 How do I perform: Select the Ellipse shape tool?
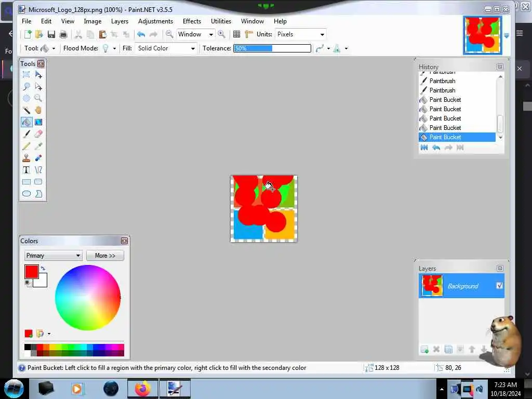tap(26, 194)
